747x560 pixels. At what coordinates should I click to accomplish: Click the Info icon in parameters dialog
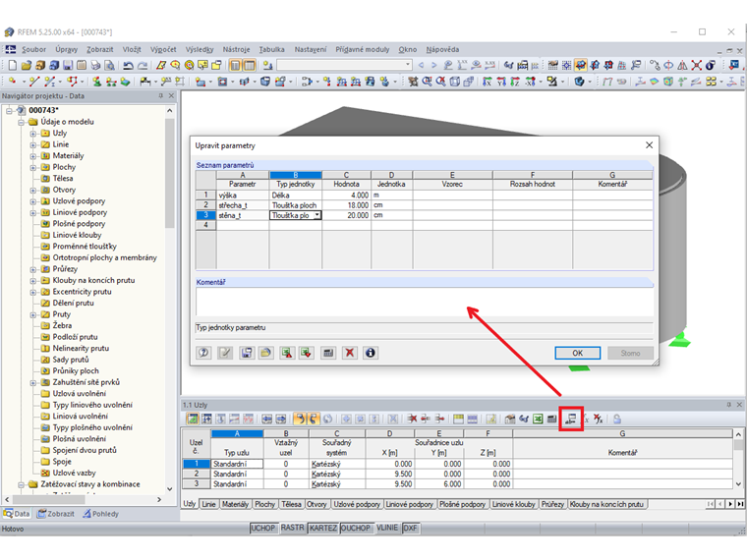[371, 353]
